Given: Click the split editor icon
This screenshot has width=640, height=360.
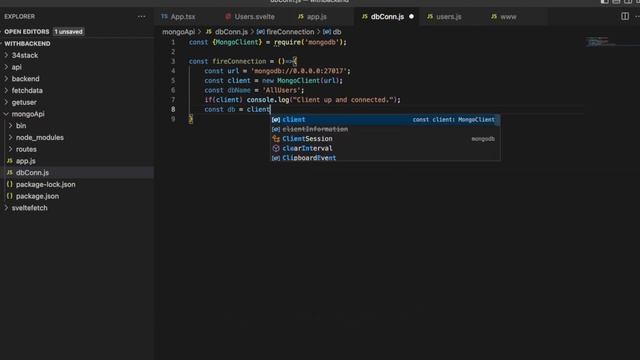Looking at the screenshot, I should click(x=624, y=16).
